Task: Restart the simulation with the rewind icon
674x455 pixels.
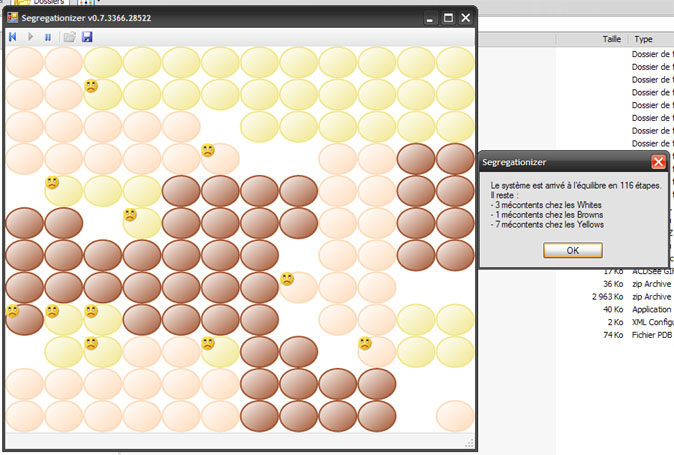Action: click(x=12, y=37)
